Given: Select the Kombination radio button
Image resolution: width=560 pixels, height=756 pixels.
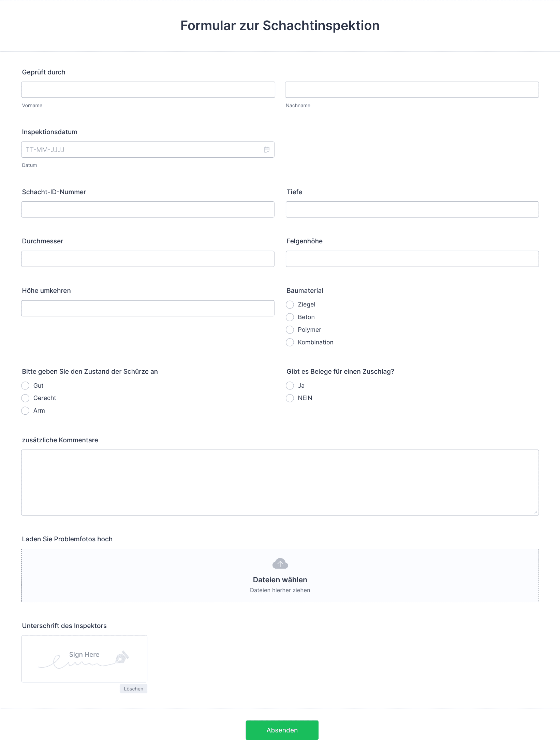Looking at the screenshot, I should click(290, 342).
